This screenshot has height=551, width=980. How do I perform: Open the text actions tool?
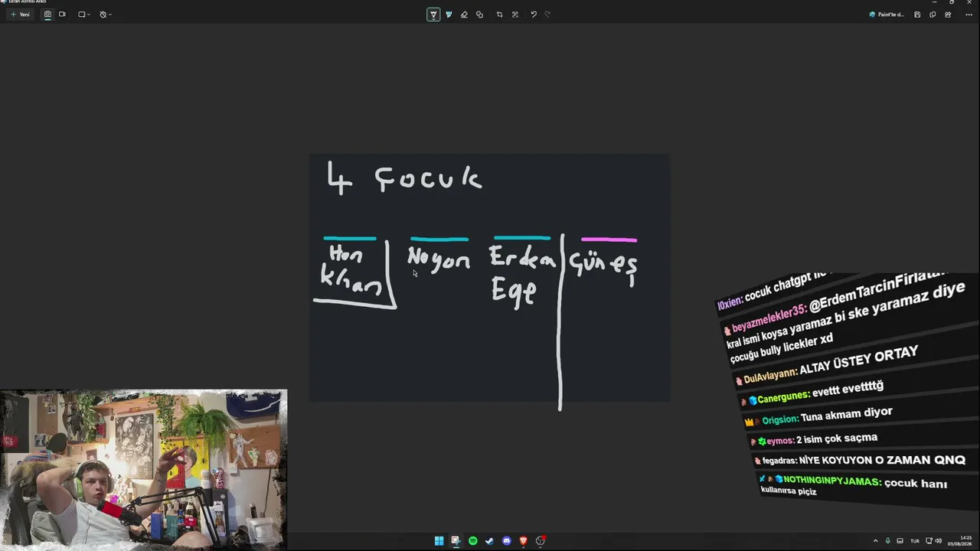[x=514, y=15]
